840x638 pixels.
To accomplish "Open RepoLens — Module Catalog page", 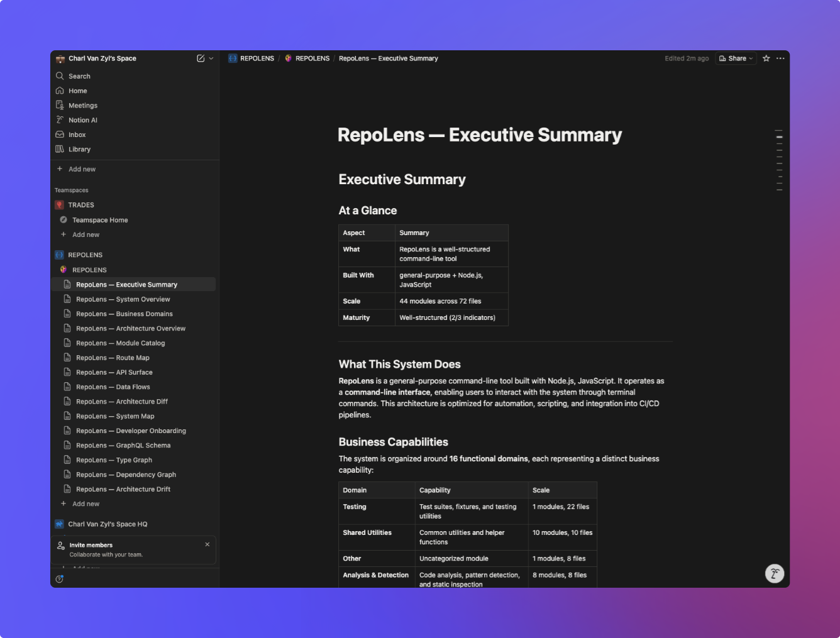I will pos(135,343).
